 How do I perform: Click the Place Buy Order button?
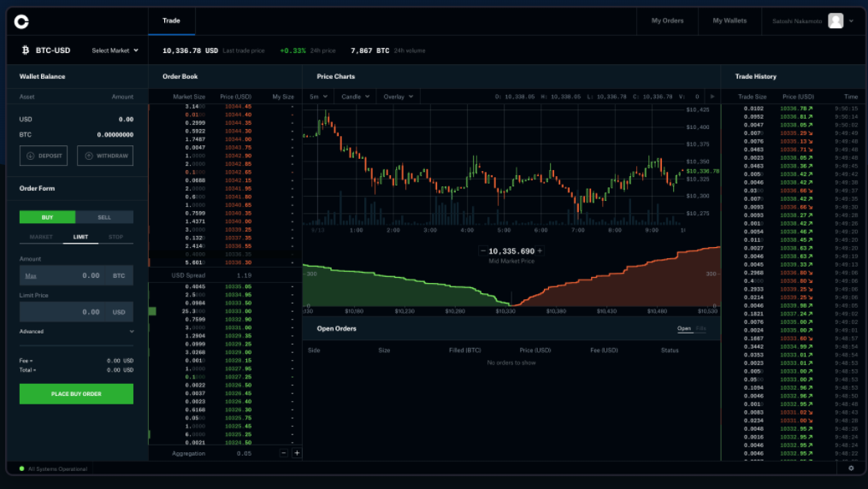(x=76, y=394)
